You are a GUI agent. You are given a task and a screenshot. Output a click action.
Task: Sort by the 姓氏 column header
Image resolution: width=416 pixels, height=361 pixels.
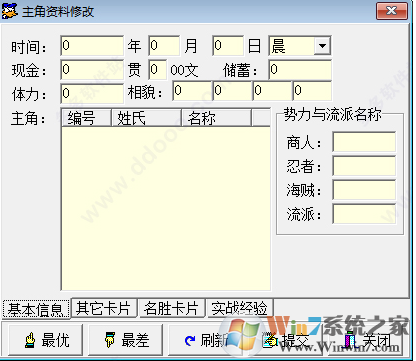[x=146, y=118]
